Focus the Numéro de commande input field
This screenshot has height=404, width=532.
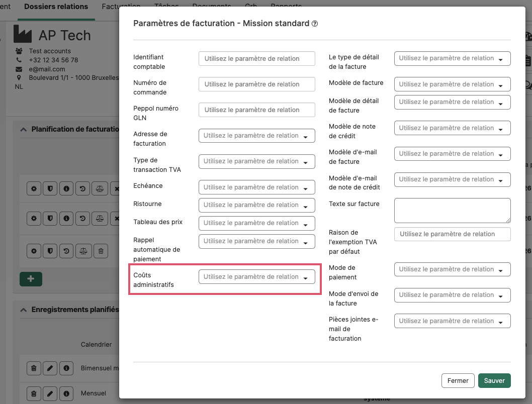click(257, 84)
